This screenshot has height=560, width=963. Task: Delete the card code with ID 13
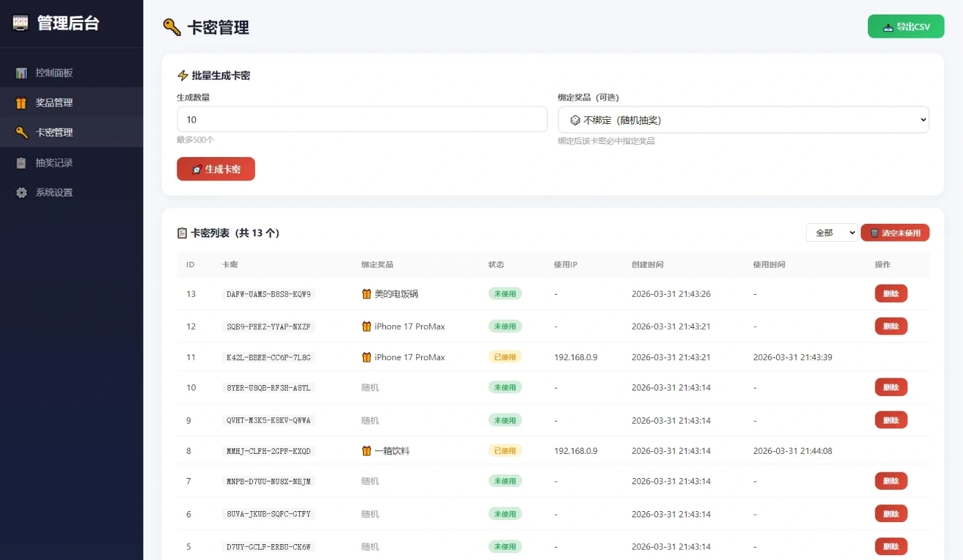tap(891, 293)
